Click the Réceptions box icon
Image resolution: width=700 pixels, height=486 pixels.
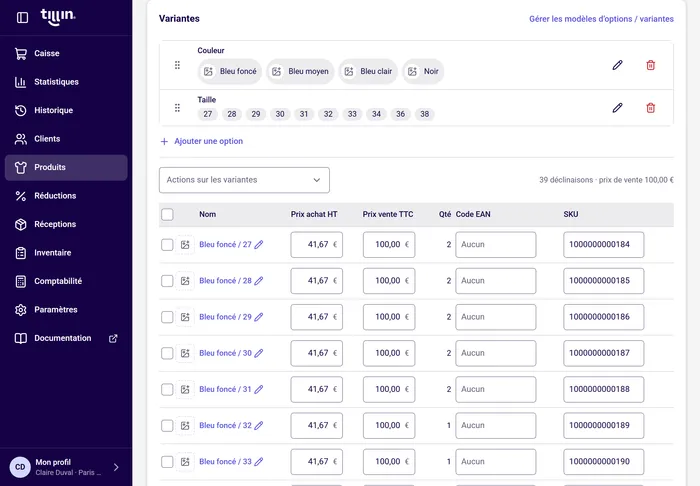[21, 224]
